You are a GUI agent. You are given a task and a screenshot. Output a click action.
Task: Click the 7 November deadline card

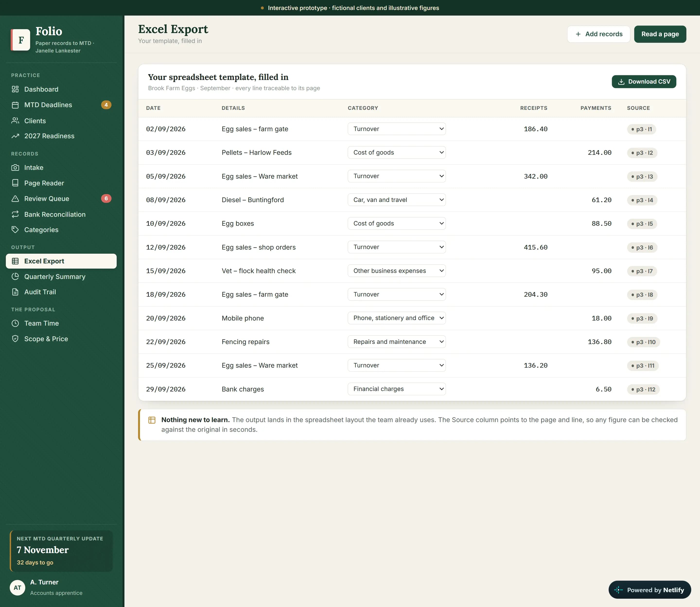coord(61,551)
